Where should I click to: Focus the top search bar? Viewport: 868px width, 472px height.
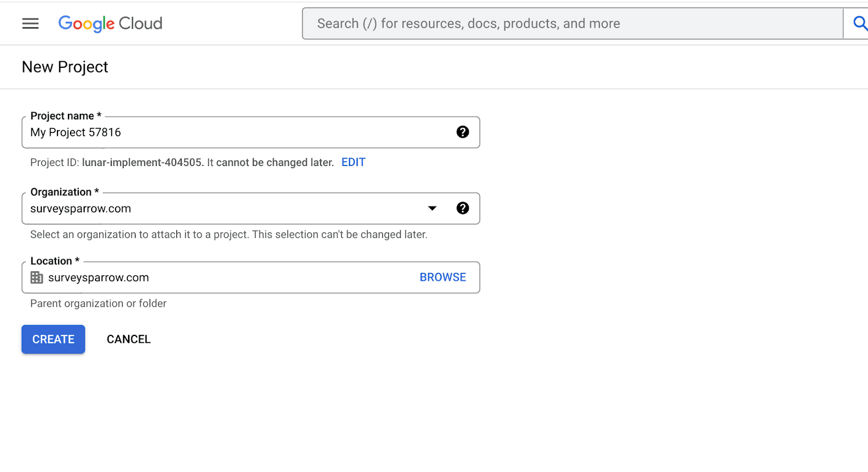(570, 23)
